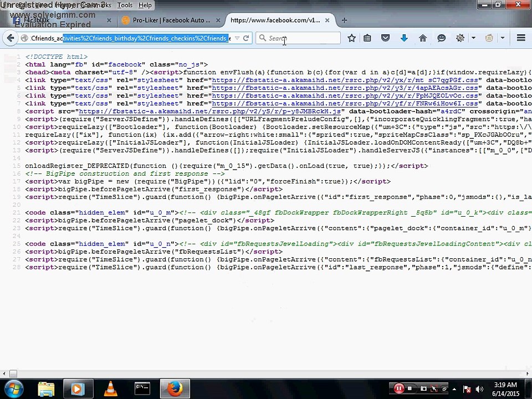Screen dimensions: 532x399
Task: Stop the screen recording
Action: pos(410,388)
